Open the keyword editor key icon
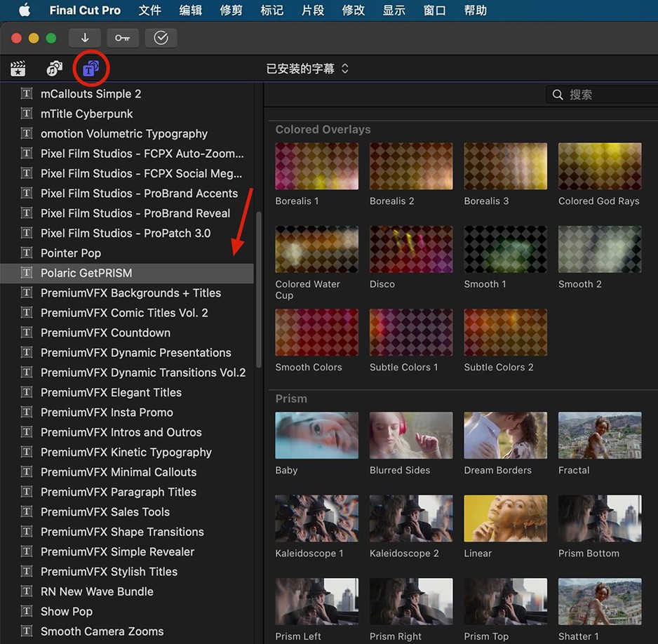Viewport: 658px width, 644px height. coord(123,38)
